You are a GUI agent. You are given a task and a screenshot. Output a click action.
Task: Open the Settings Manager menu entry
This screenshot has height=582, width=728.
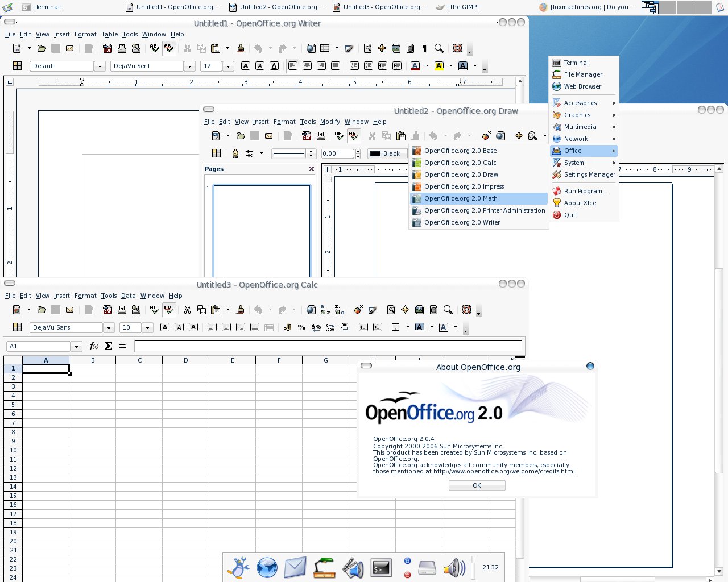pos(584,174)
